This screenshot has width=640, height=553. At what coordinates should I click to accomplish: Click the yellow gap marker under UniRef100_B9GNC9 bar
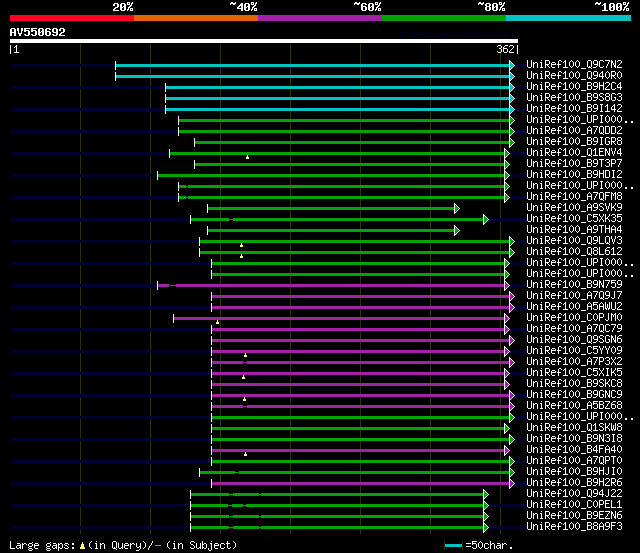click(x=244, y=400)
